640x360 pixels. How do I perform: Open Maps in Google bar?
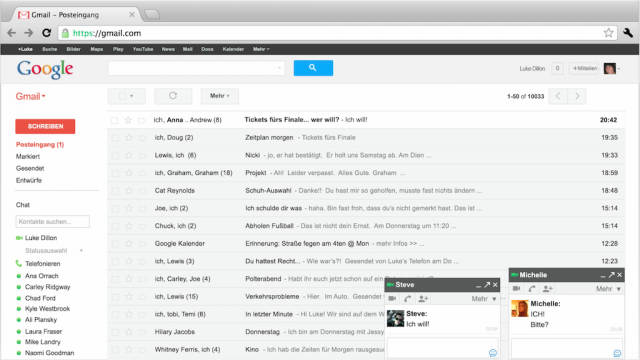97,49
